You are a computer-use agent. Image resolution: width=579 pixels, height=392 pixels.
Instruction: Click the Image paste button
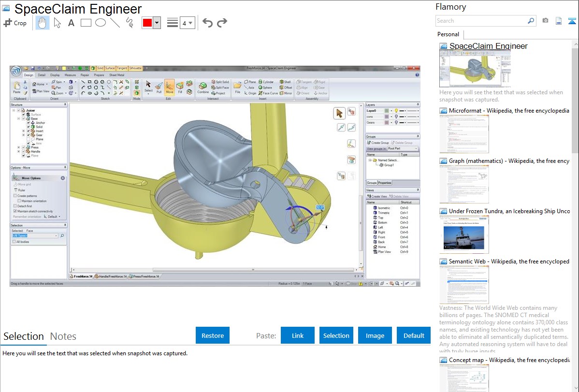pos(375,335)
